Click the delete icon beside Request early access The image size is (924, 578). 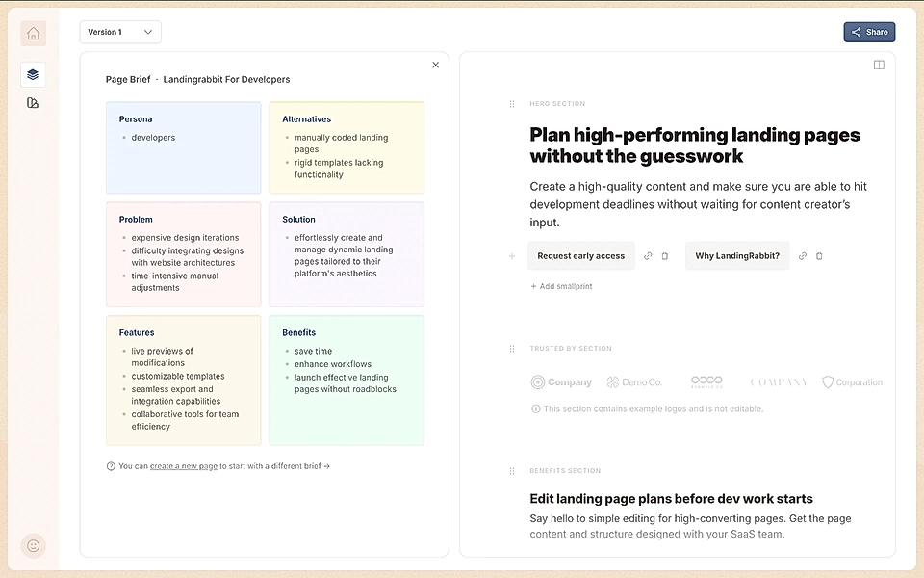[x=665, y=255]
